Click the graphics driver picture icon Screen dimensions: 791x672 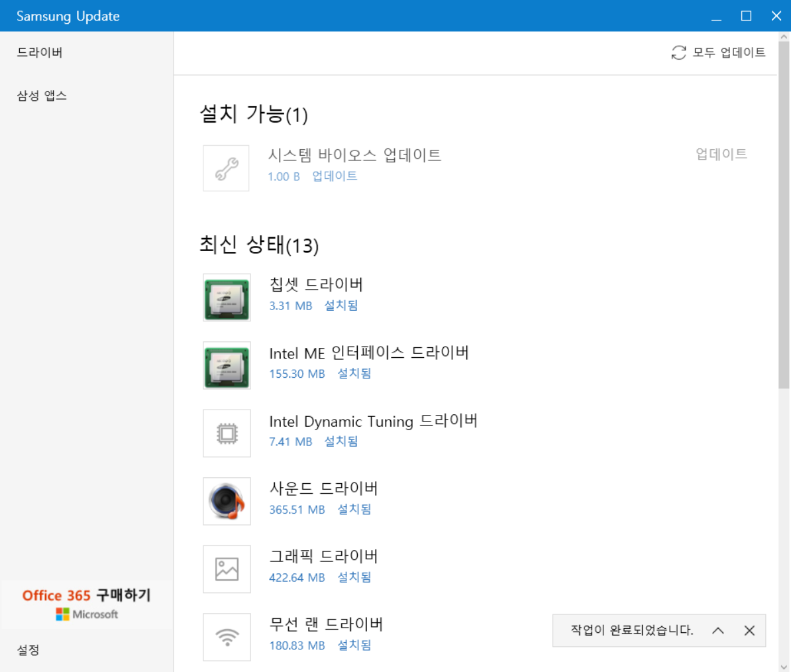[x=227, y=569]
